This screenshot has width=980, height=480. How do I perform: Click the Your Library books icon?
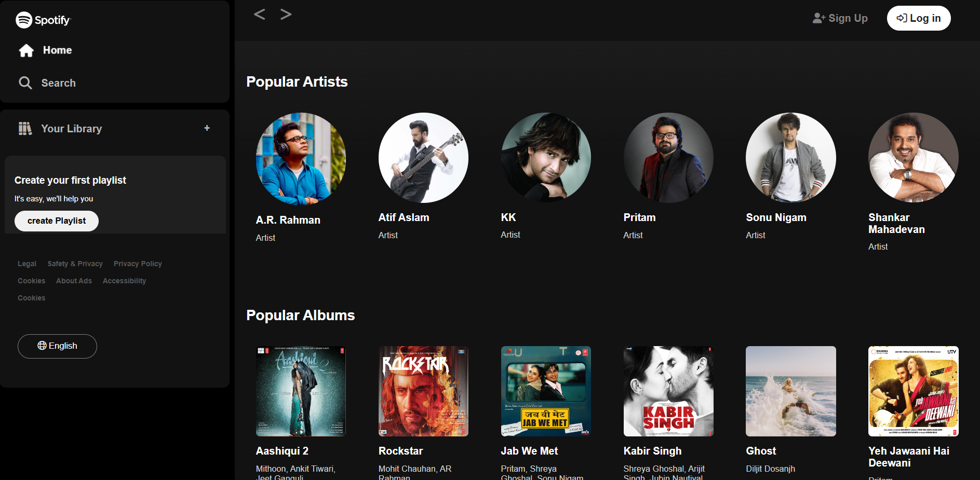pos(25,129)
